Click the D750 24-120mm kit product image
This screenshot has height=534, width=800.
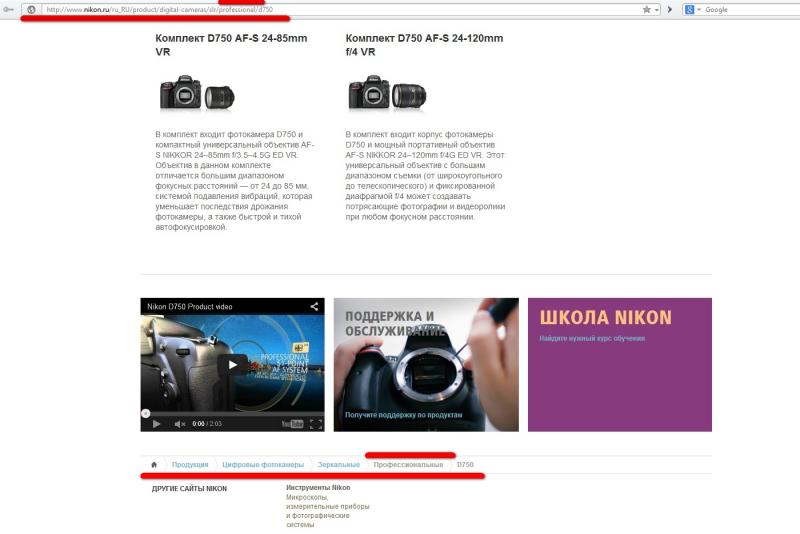pos(387,92)
